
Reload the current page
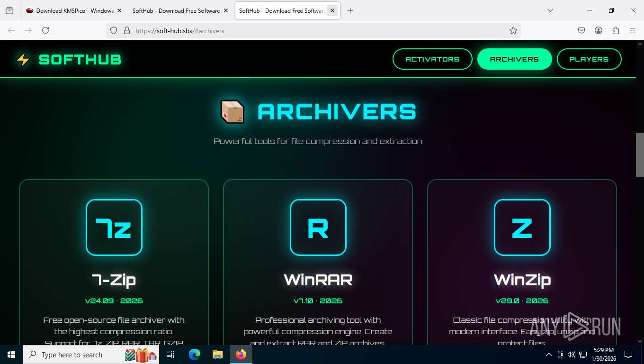pos(45,30)
